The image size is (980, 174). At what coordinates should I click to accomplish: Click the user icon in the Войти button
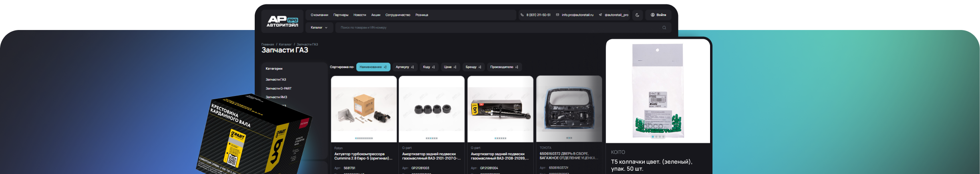652,15
